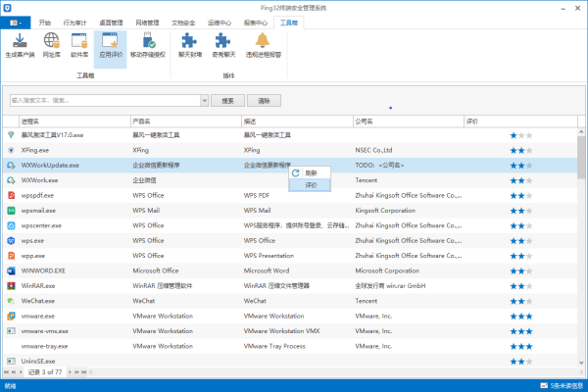Viewport: 588px width, 392px height.
Task: Open the 软件库 tool
Action: pyautogui.click(x=79, y=40)
